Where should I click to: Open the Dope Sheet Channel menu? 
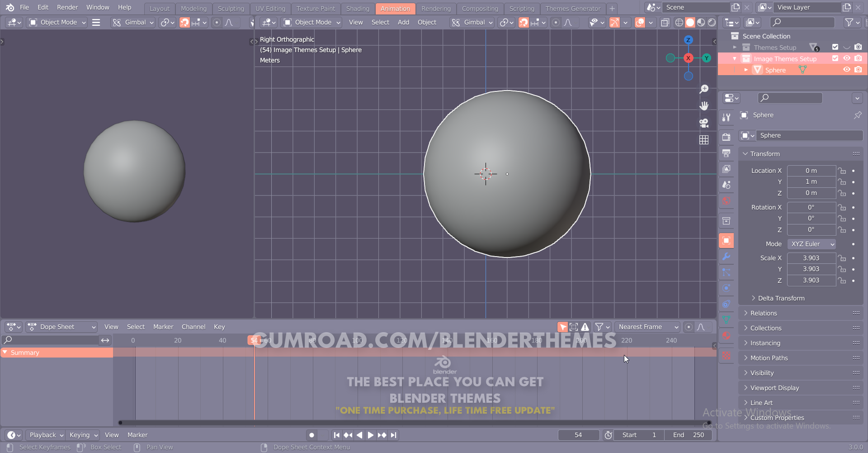(x=193, y=327)
